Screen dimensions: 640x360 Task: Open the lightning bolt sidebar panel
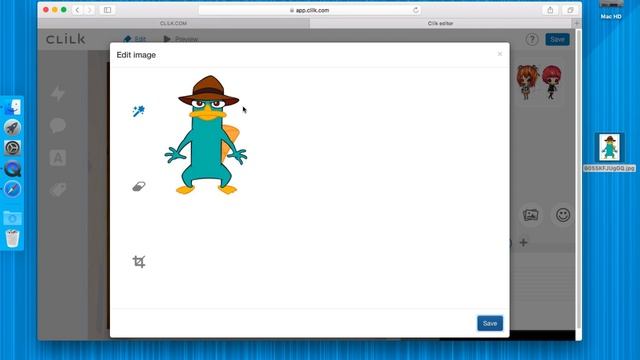[x=58, y=93]
